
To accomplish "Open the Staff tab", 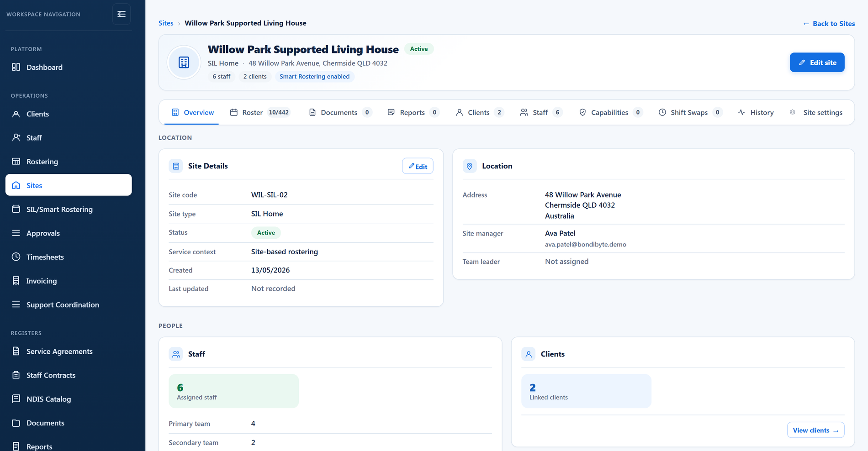I will point(541,112).
